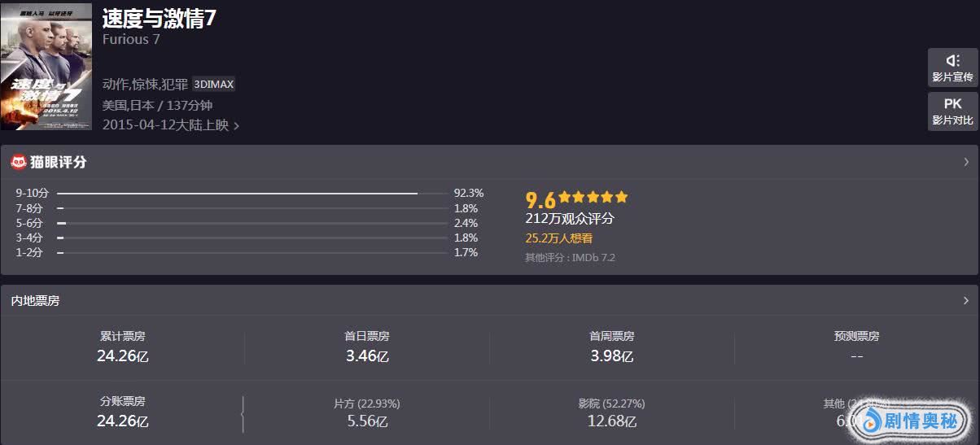Click the 3DIMAX format tag

coord(213,84)
